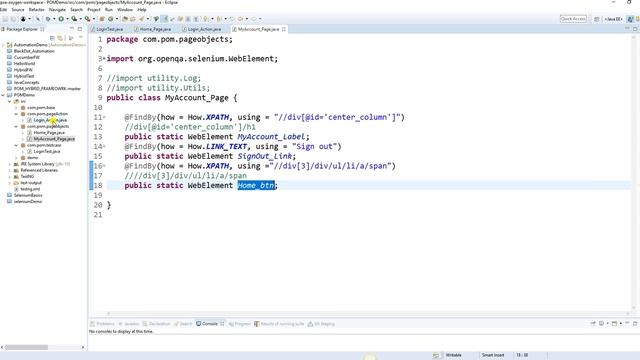Image resolution: width=640 pixels, height=360 pixels.
Task: Collapse the POMDemo project node
Action: 3,95
